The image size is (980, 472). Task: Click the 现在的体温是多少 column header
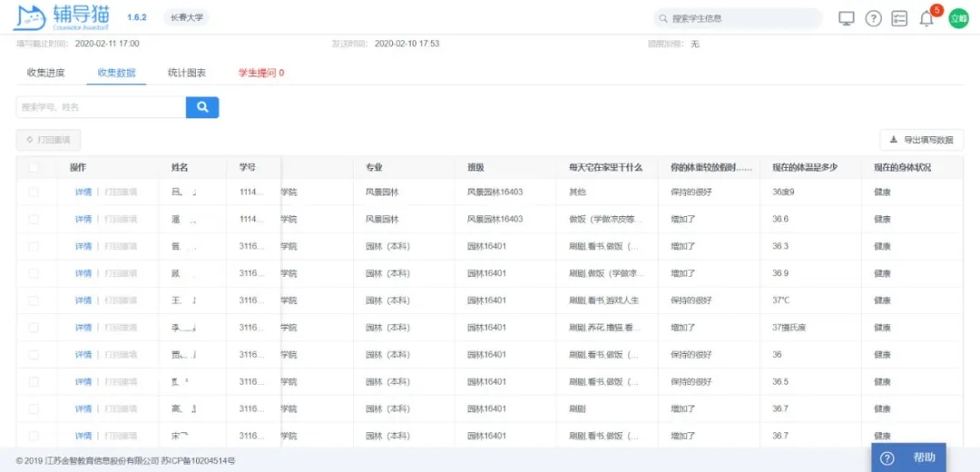coord(805,168)
